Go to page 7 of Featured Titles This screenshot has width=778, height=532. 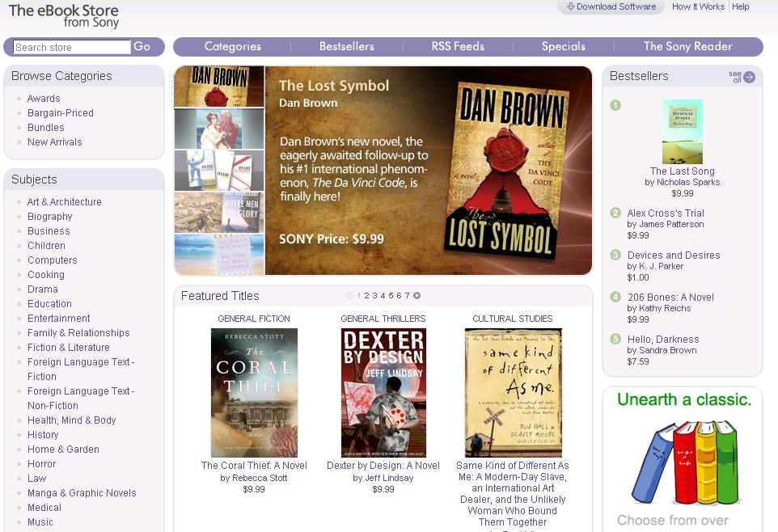click(407, 295)
